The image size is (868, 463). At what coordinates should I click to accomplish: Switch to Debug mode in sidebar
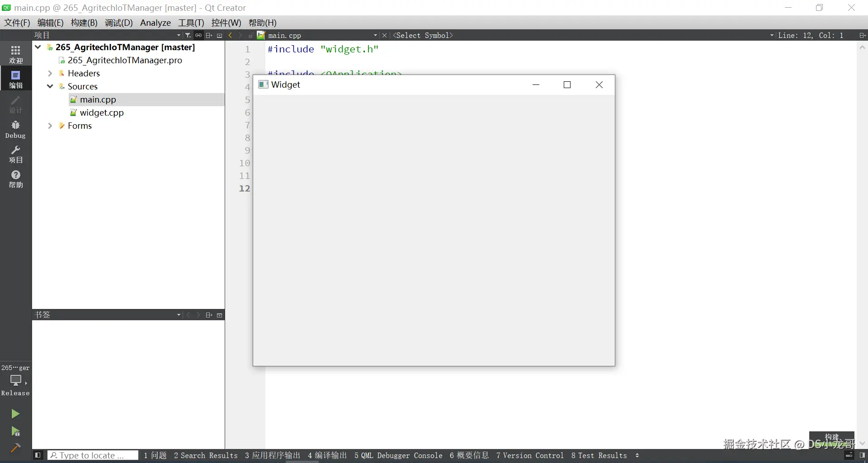point(16,129)
